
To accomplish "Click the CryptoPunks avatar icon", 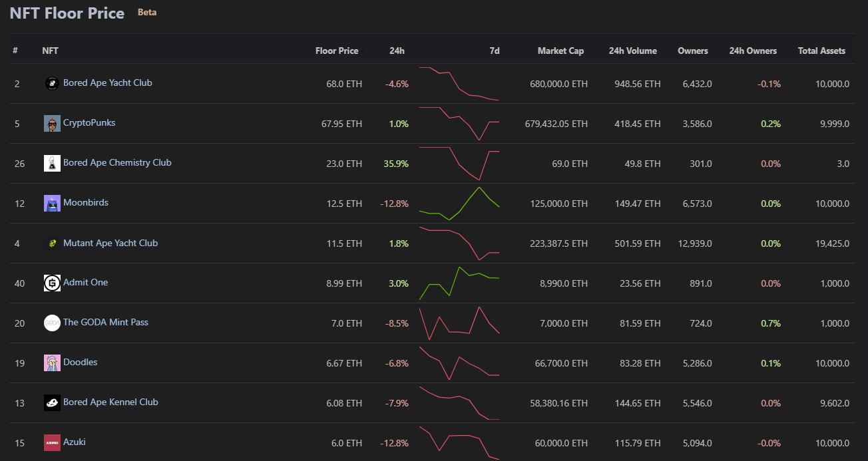I will (52, 123).
